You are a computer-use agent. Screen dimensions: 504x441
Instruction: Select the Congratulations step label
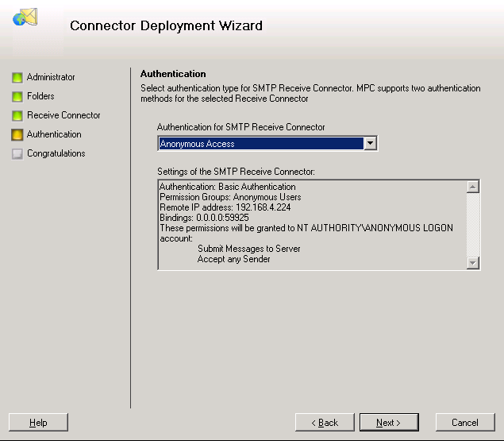[56, 153]
